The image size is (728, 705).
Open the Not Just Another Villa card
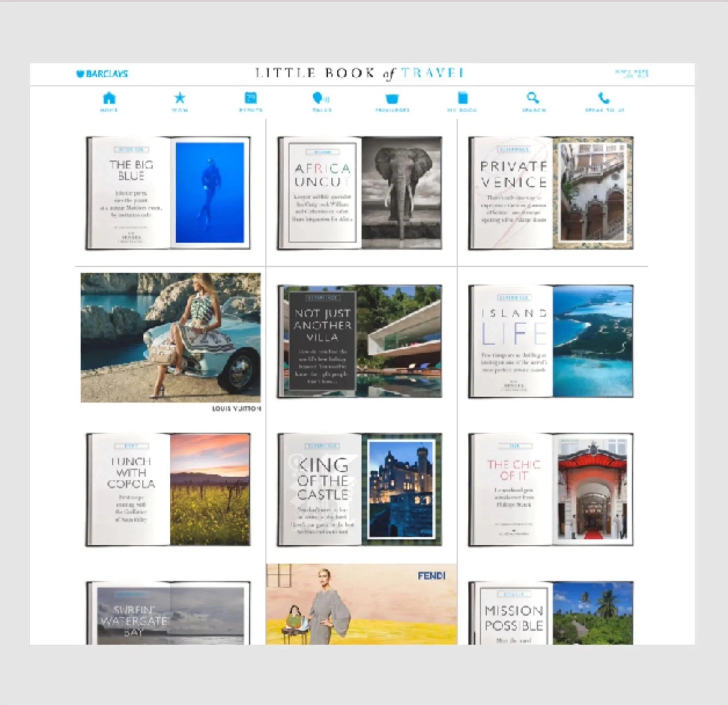pos(359,342)
